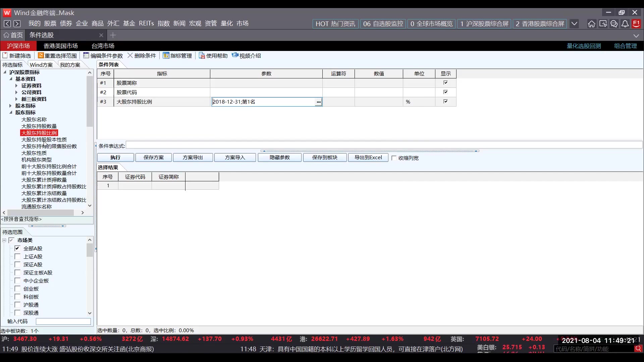Click the 方案导入 button
Screen dimensions: 644x362
(235, 158)
